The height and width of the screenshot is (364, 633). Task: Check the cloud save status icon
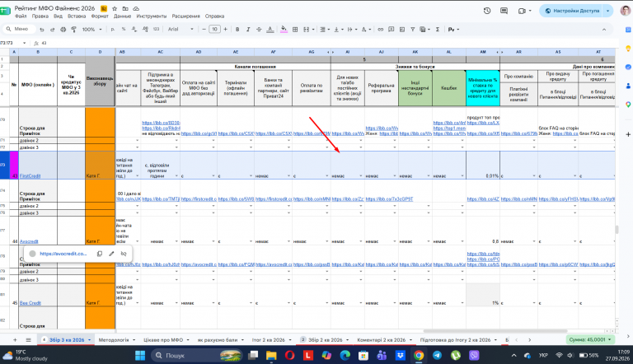pos(136,8)
